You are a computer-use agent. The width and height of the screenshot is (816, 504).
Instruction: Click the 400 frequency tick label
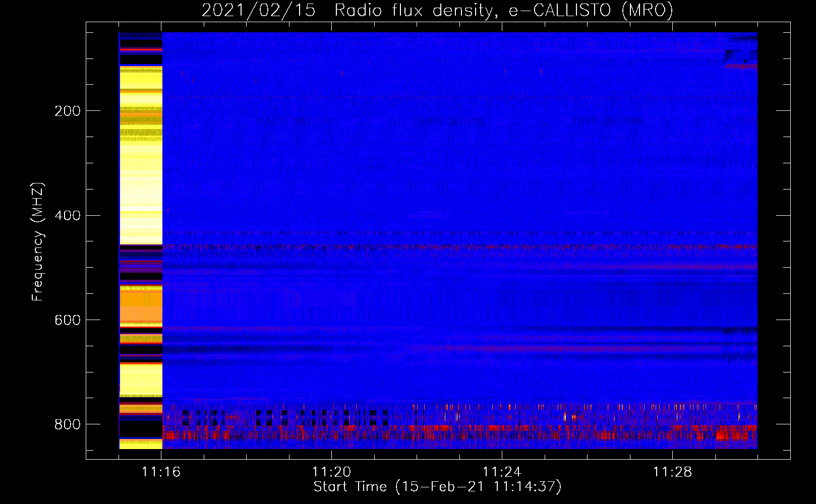(68, 216)
